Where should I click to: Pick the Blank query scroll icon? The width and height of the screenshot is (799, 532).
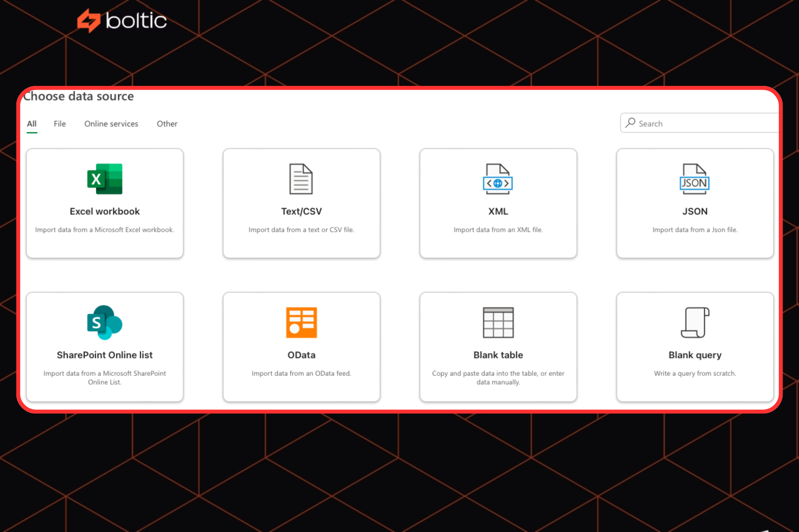tap(694, 322)
